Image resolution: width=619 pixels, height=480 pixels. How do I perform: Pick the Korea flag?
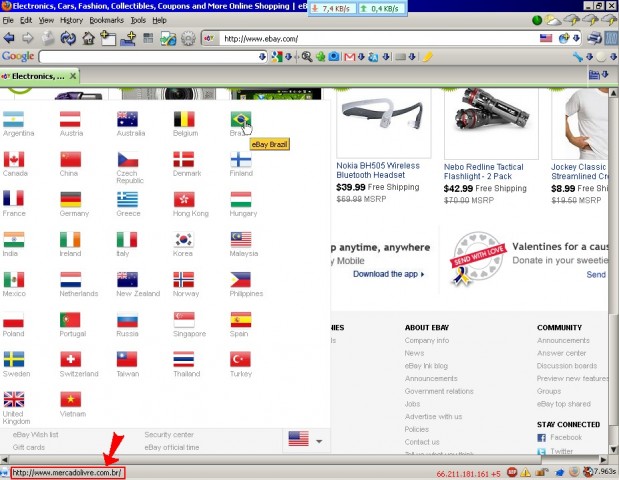(184, 240)
